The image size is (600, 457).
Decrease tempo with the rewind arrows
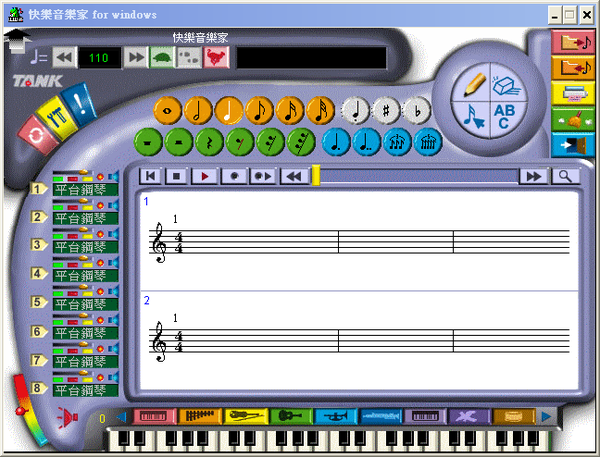pyautogui.click(x=64, y=57)
